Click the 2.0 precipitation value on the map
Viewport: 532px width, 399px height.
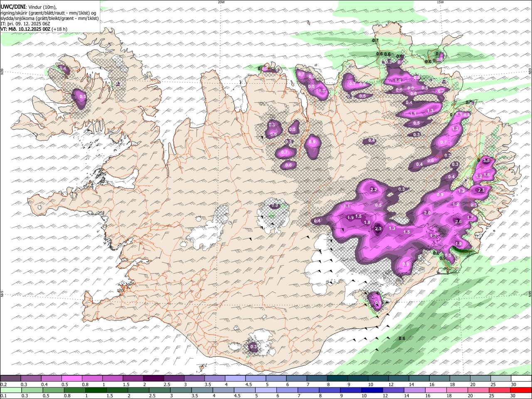coord(427,213)
